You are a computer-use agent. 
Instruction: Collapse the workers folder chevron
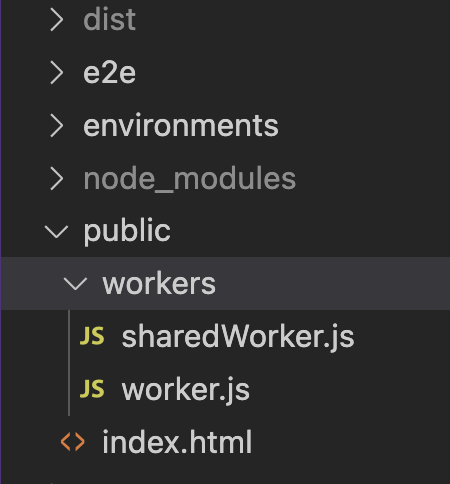point(75,284)
